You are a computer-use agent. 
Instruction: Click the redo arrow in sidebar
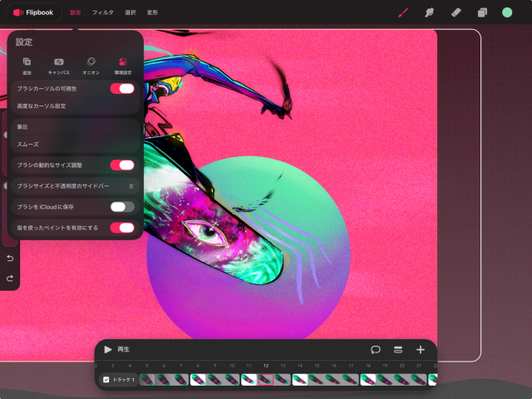click(10, 278)
